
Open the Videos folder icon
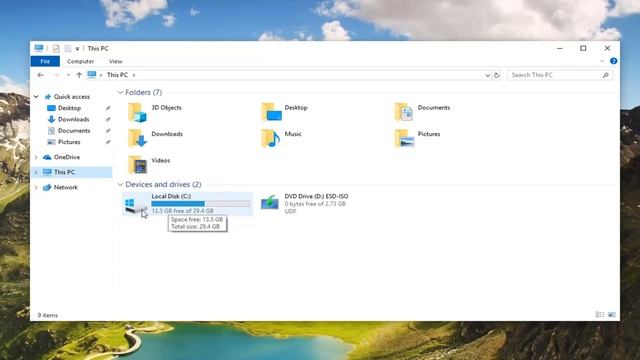coord(138,165)
